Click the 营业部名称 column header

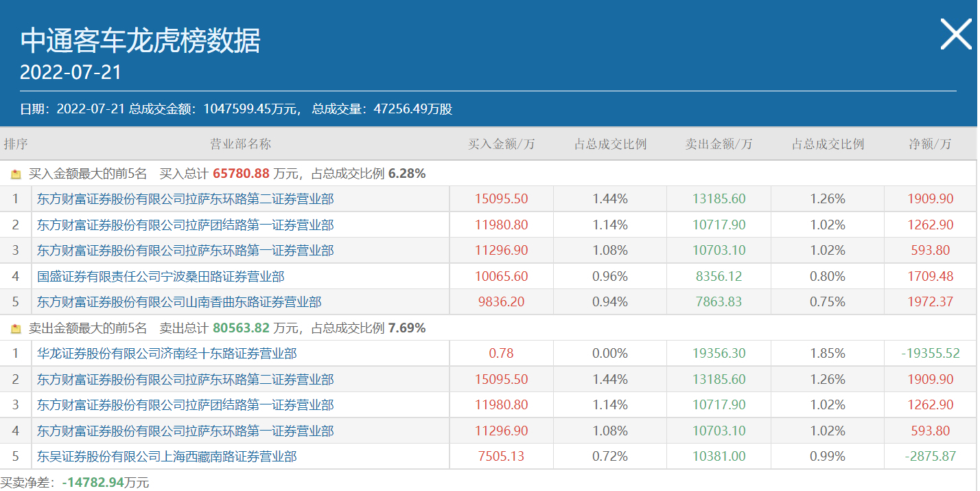click(x=240, y=144)
